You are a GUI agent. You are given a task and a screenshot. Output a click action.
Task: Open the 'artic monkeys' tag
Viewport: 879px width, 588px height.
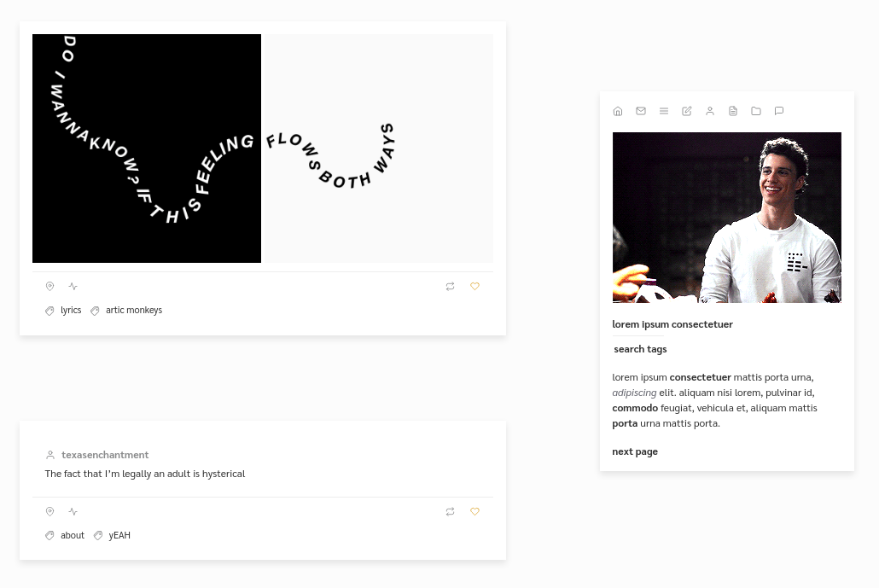pyautogui.click(x=134, y=310)
